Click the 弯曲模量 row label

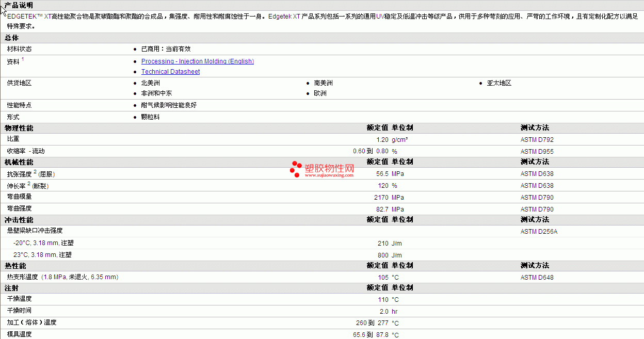pyautogui.click(x=19, y=197)
